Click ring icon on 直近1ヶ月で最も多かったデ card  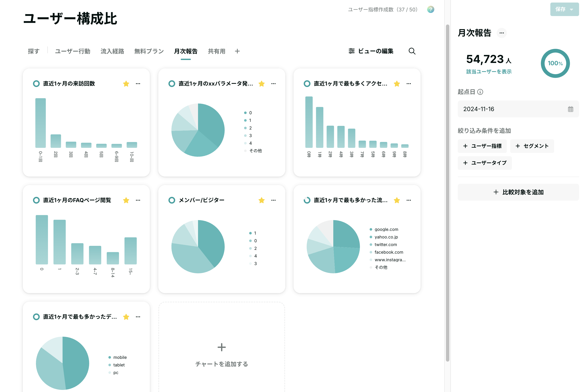36,317
